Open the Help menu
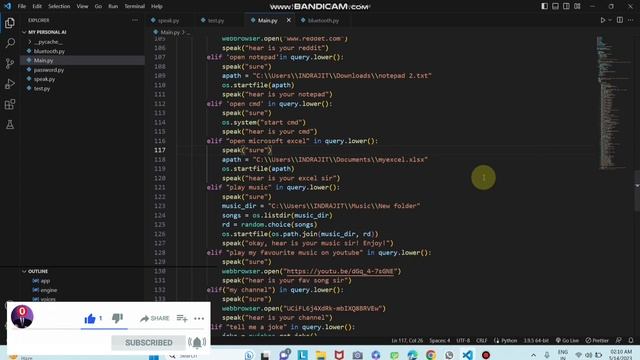 pyautogui.click(x=157, y=6)
